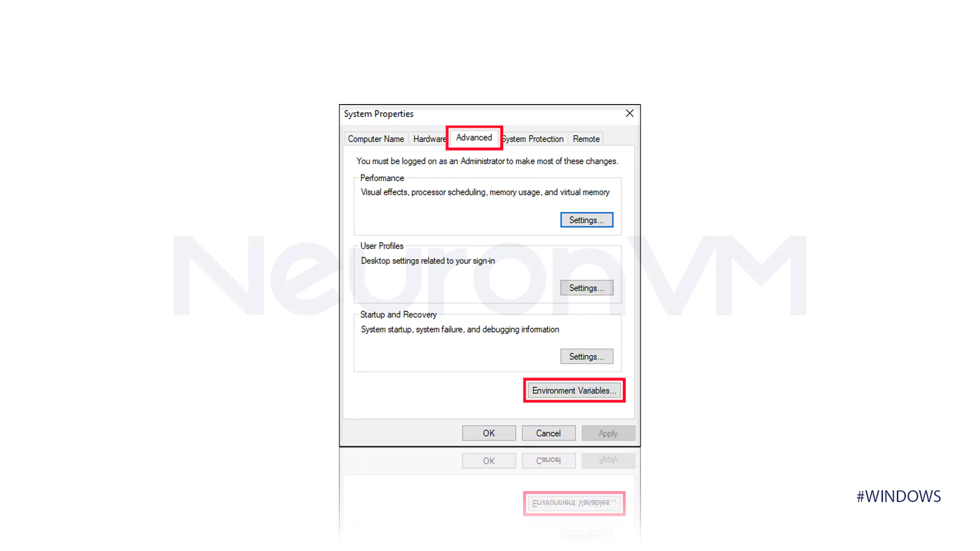Click the Advanced tab
Image resolution: width=980 pixels, height=551 pixels.
click(x=474, y=138)
